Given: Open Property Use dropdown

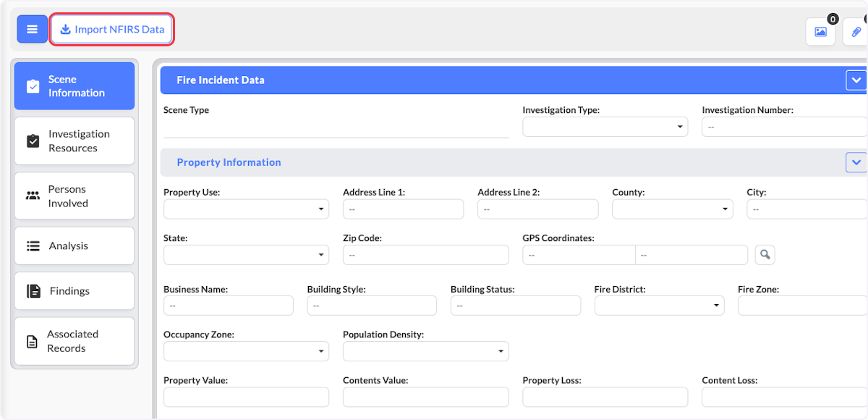Looking at the screenshot, I should [x=246, y=209].
